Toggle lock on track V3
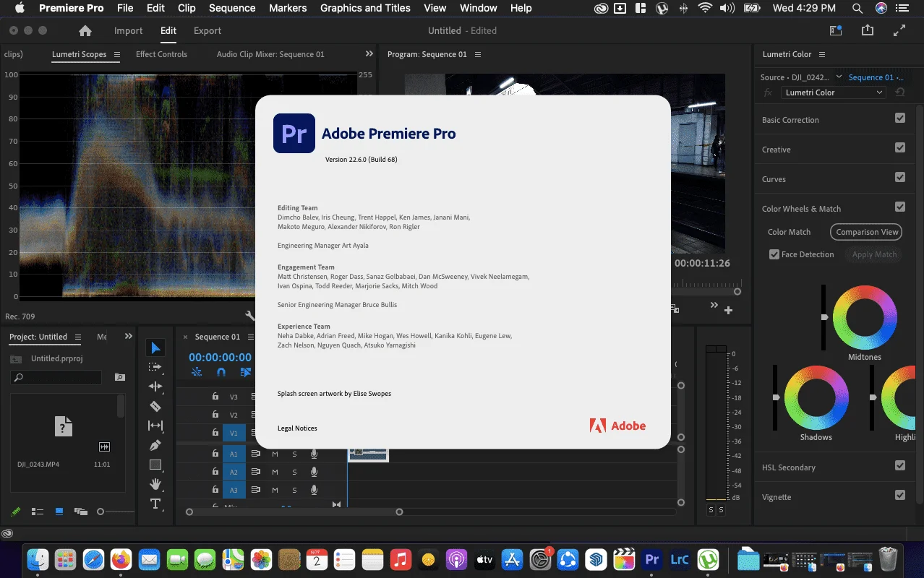 coord(215,397)
